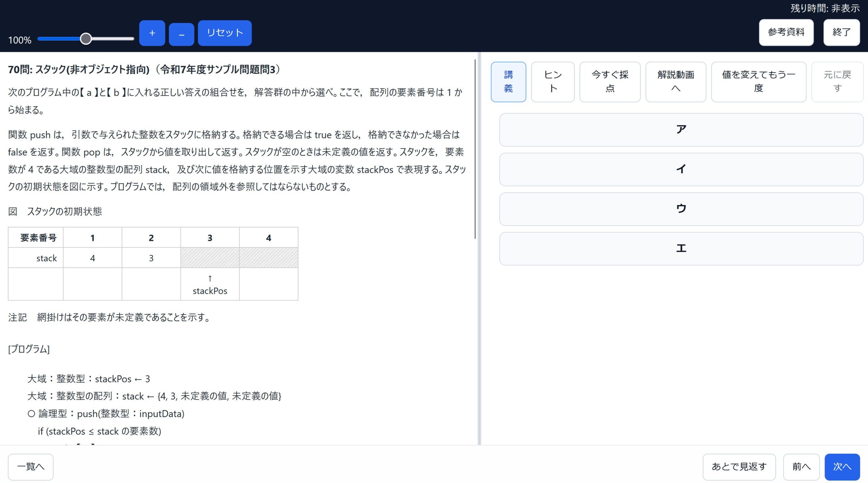Select answer option ア
The height and width of the screenshot is (483, 868).
click(681, 130)
